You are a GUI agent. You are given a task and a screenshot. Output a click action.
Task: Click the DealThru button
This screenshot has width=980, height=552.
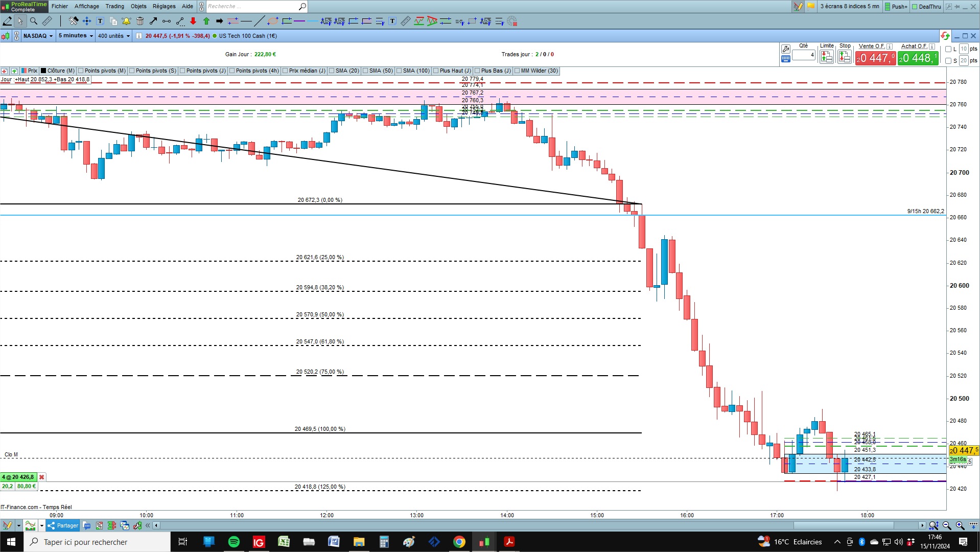(926, 7)
